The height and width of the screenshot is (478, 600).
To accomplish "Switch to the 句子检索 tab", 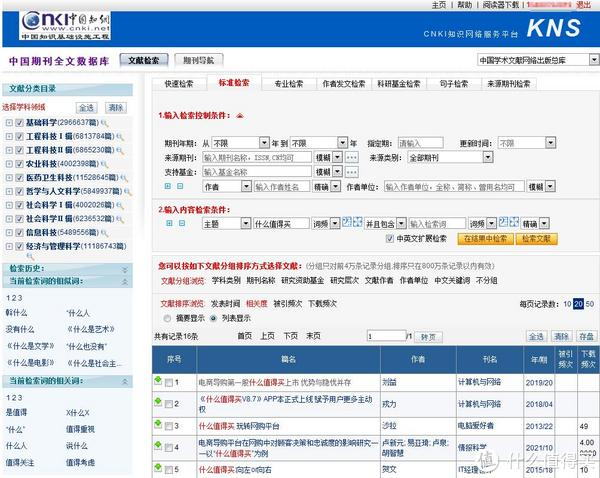I will [x=454, y=84].
